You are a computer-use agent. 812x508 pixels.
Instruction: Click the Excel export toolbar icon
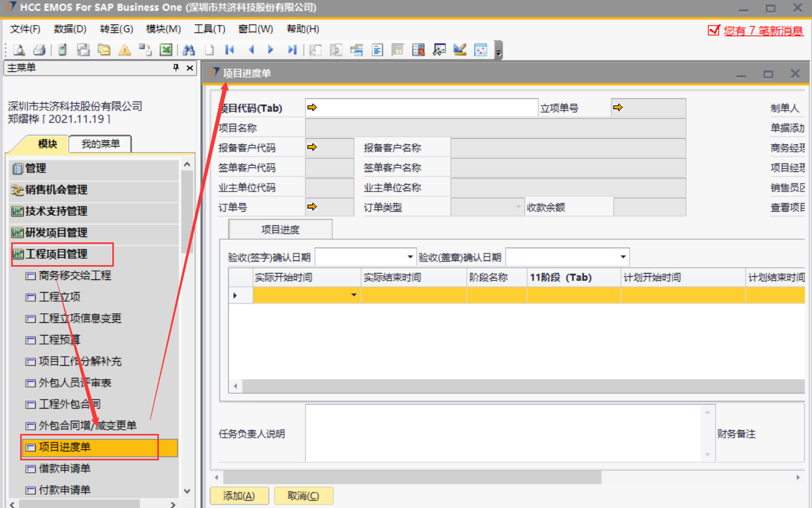pyautogui.click(x=166, y=50)
